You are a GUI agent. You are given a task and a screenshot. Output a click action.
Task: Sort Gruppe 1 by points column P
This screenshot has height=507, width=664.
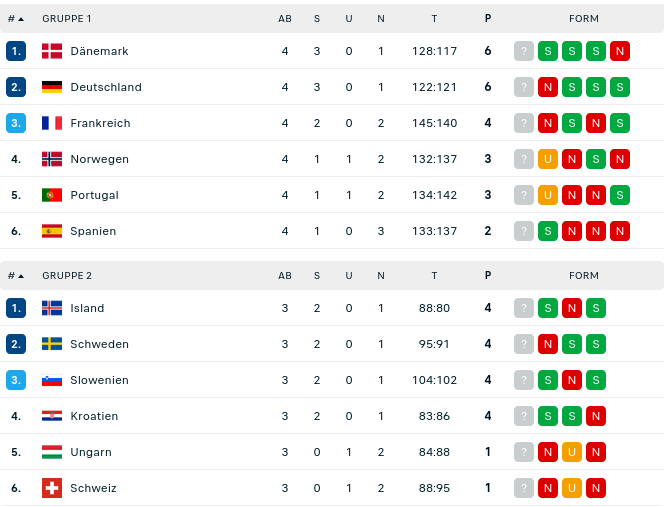pos(488,19)
